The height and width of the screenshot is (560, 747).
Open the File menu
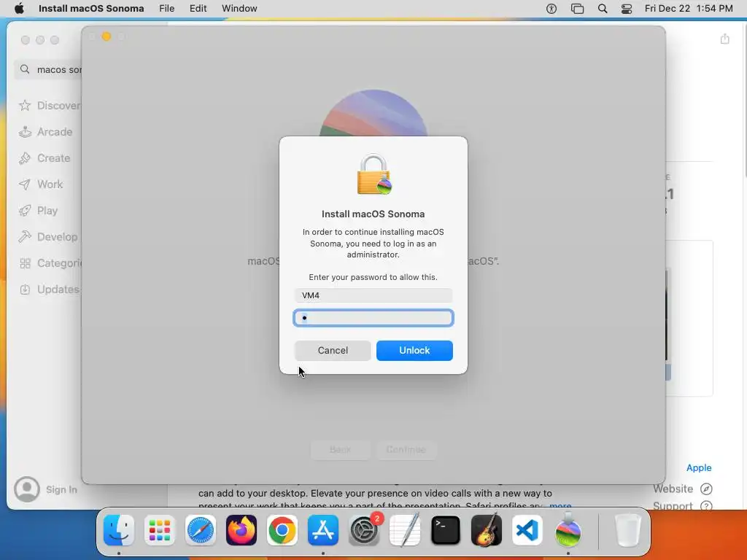click(167, 9)
